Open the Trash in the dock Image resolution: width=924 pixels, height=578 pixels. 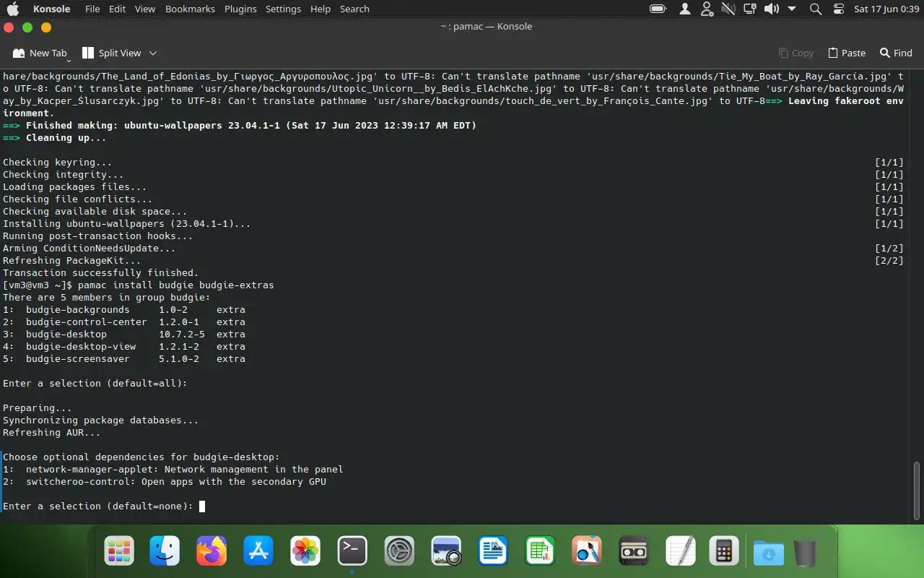point(805,553)
